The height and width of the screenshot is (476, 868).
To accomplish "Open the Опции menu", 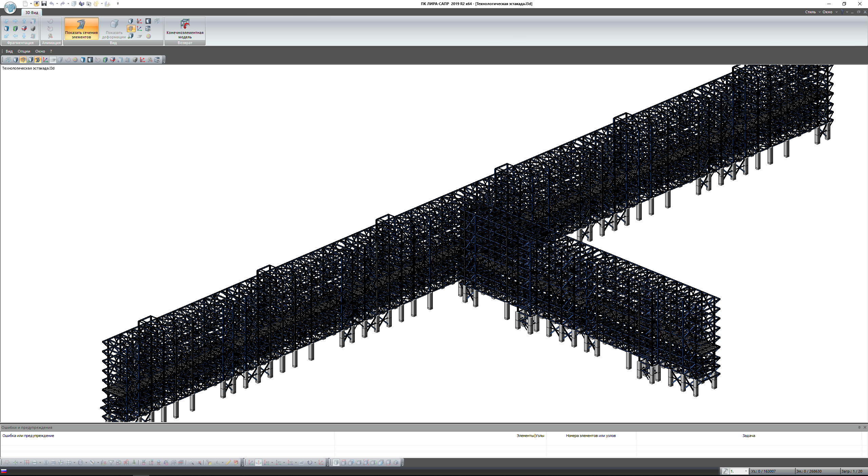I will point(24,51).
